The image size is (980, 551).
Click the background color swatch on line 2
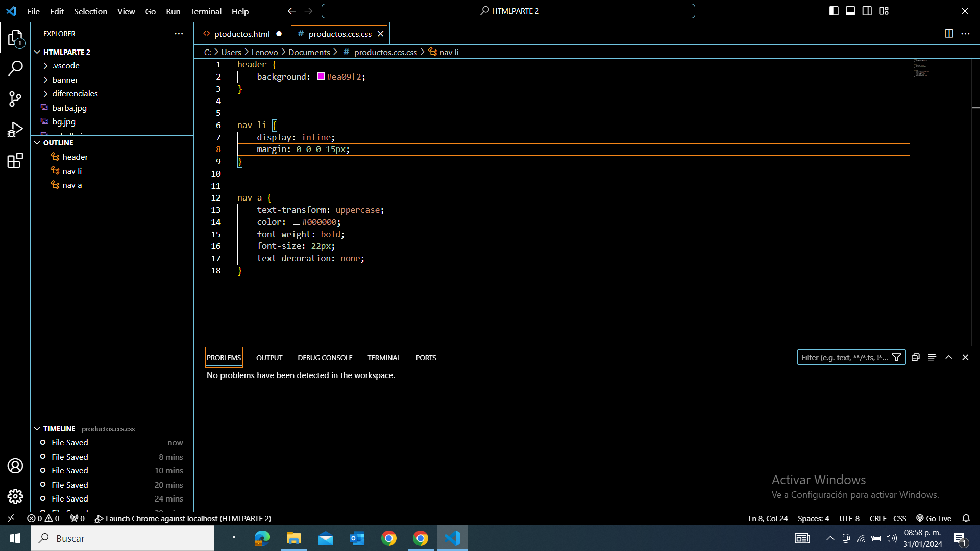click(321, 76)
